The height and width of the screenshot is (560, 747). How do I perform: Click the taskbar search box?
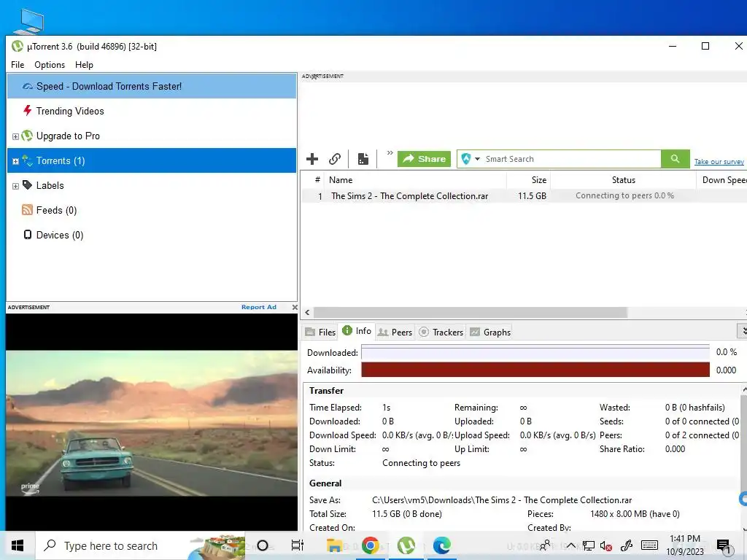[141, 545]
